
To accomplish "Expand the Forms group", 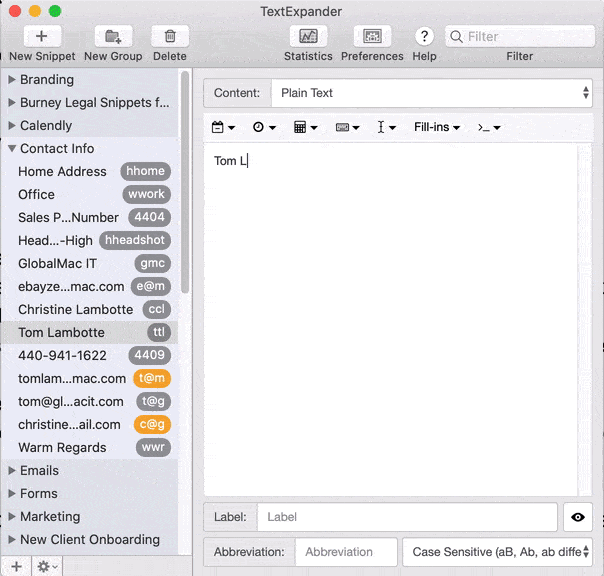I will click(12, 494).
